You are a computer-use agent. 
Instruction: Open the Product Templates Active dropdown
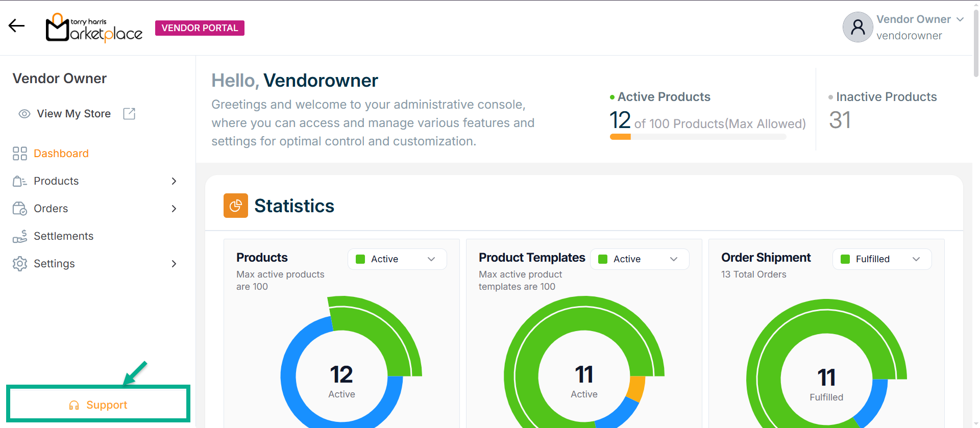click(639, 259)
